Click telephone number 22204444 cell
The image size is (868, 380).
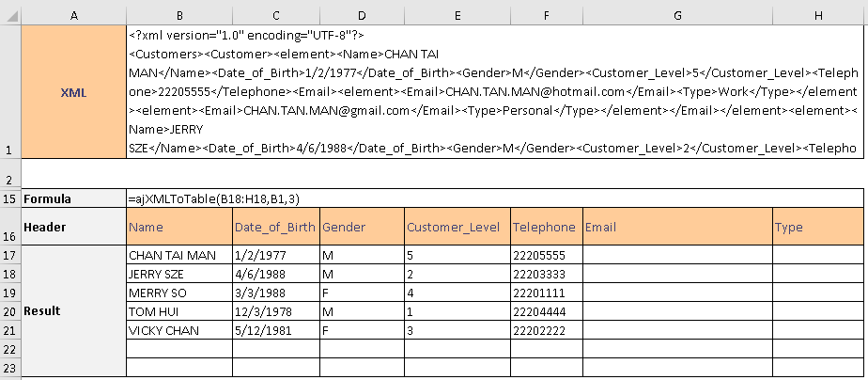pyautogui.click(x=545, y=311)
